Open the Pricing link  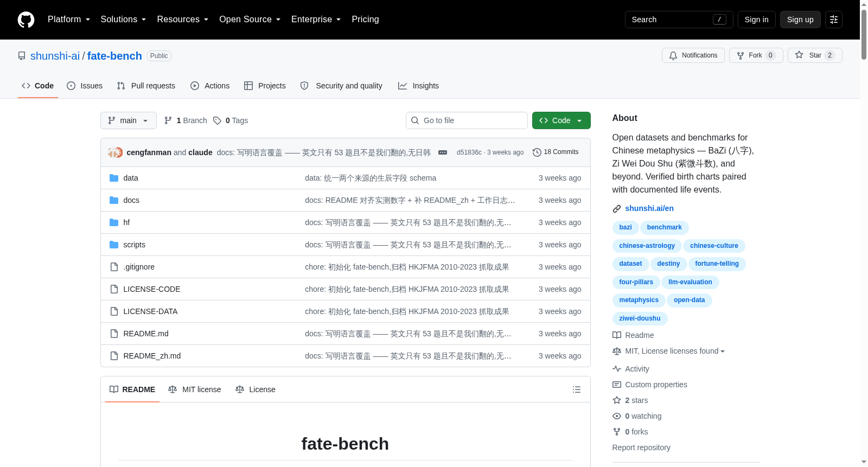[365, 20]
